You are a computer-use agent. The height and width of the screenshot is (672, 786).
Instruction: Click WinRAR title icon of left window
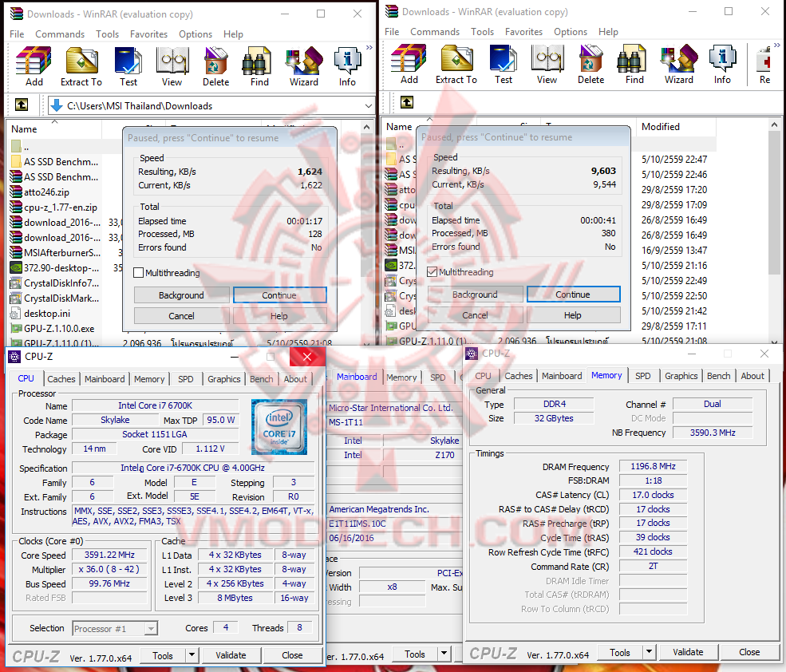coord(17,14)
